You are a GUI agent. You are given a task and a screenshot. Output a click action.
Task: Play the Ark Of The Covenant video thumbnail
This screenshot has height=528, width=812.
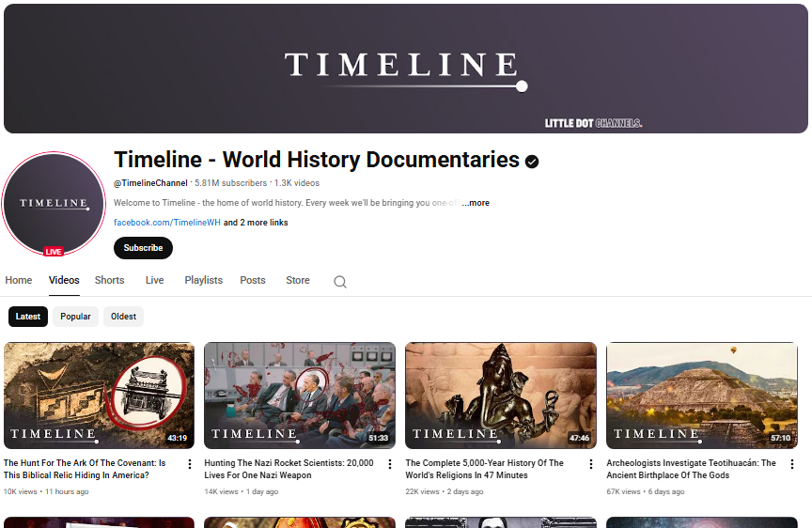(99, 396)
